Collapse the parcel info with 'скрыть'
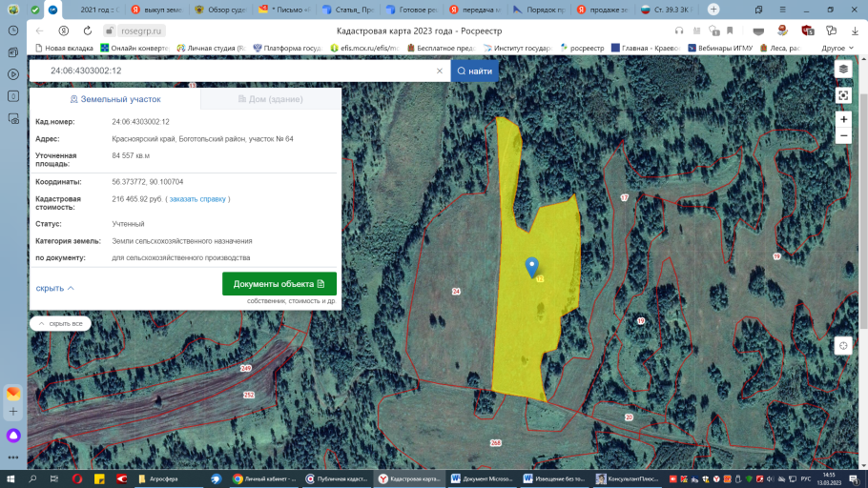 click(54, 288)
